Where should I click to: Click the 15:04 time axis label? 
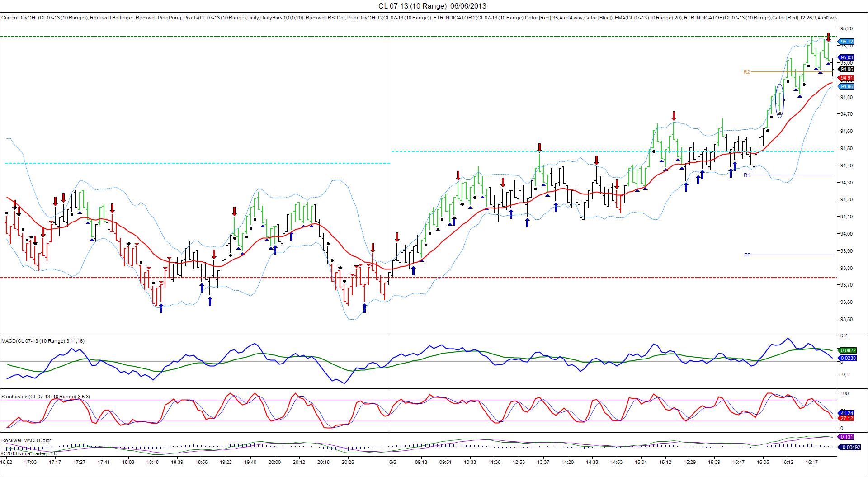pyautogui.click(x=641, y=462)
